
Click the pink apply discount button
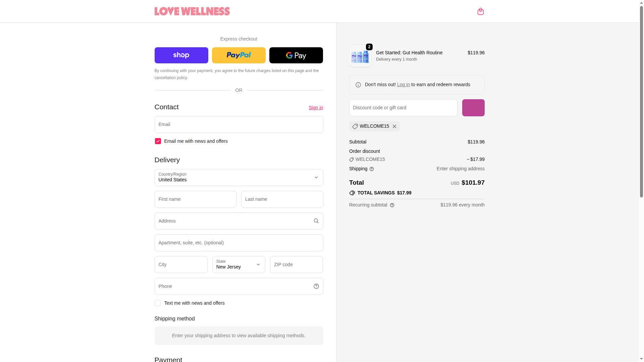(473, 108)
